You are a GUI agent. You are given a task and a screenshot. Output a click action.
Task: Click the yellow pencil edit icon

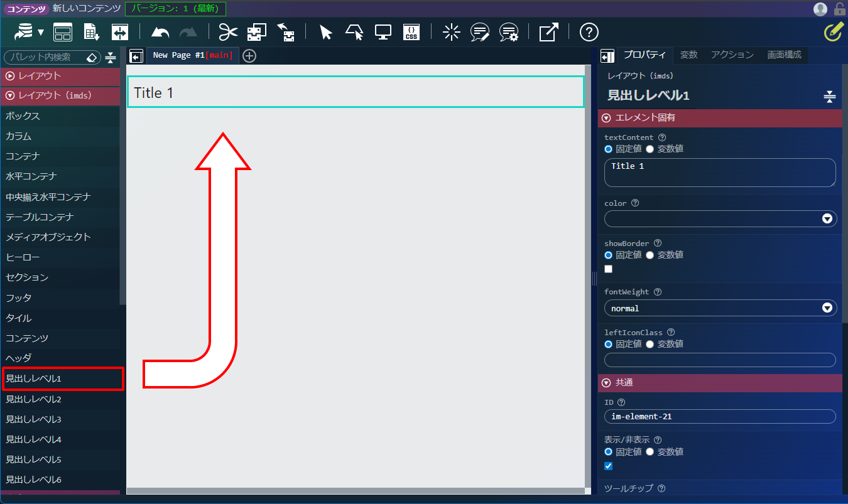(x=834, y=32)
